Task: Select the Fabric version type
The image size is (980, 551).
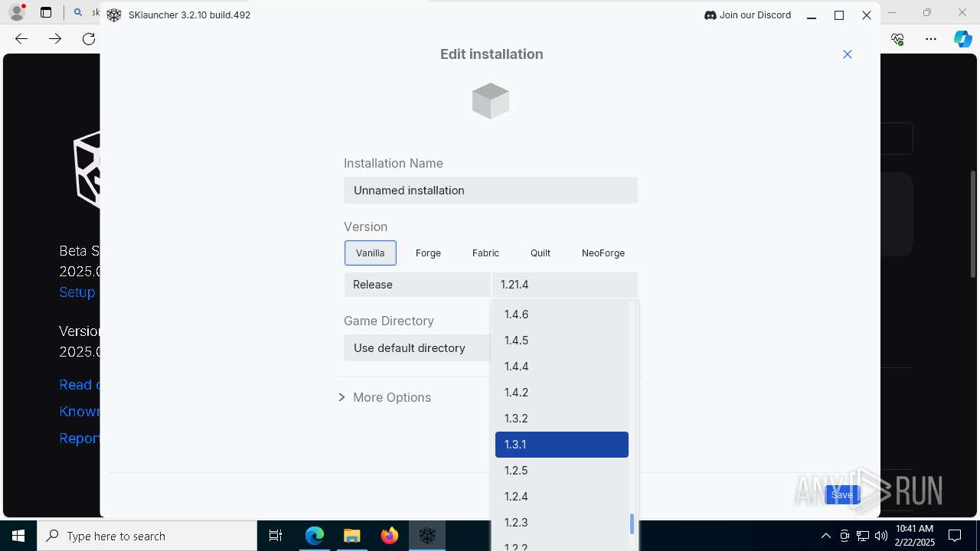Action: [485, 253]
